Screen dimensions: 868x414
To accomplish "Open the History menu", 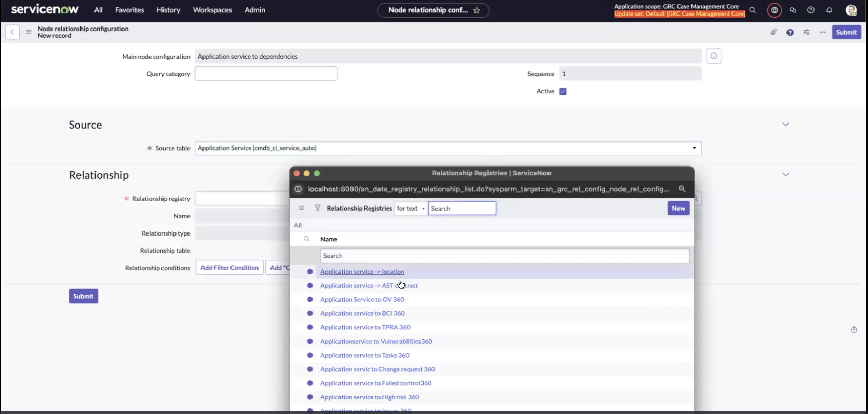I will (169, 10).
